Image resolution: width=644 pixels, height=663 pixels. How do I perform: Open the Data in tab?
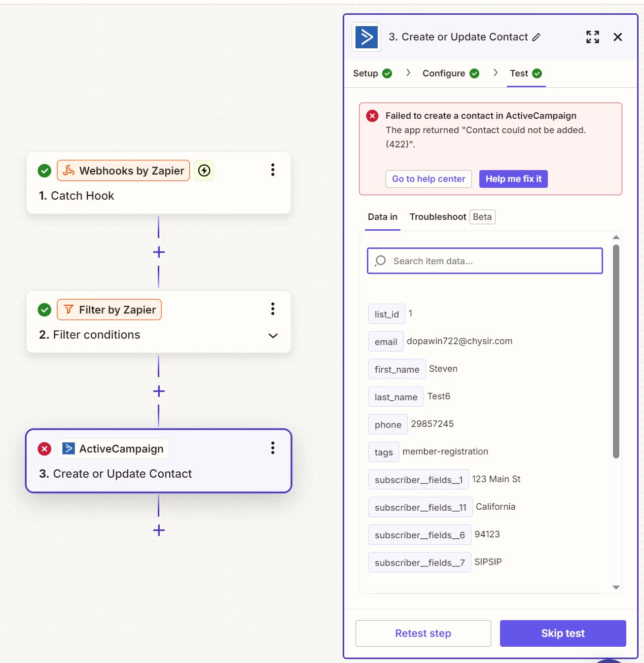point(383,217)
